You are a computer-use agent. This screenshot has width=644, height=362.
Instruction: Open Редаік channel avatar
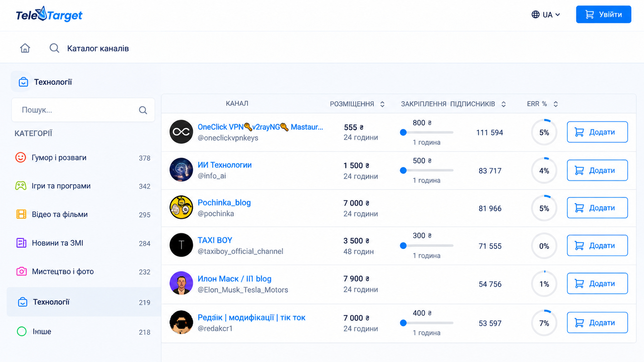point(181,322)
